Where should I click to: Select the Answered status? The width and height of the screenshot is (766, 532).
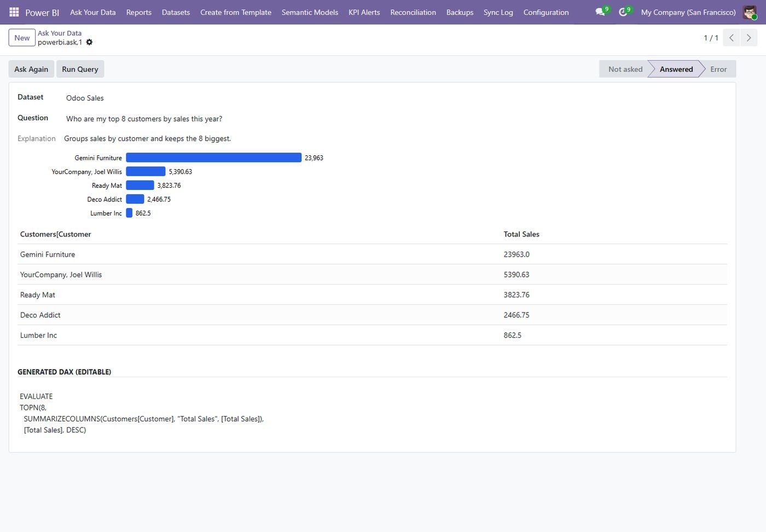point(676,69)
